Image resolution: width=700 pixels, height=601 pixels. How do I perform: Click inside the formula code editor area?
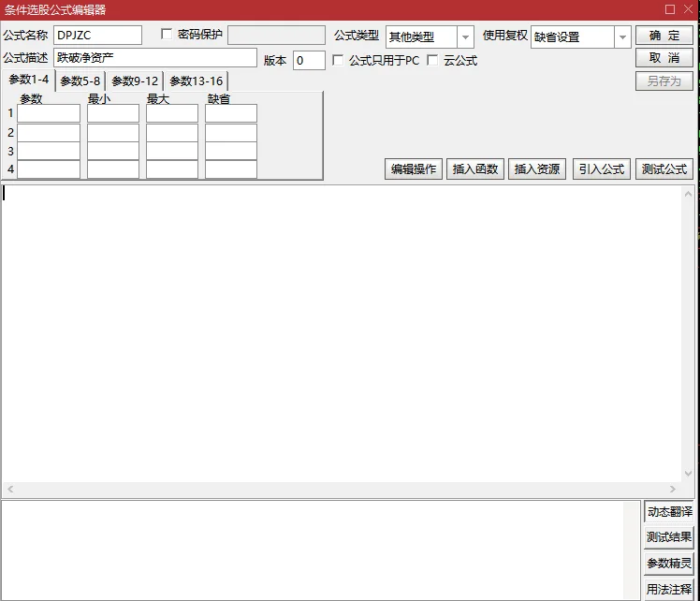pos(342,333)
